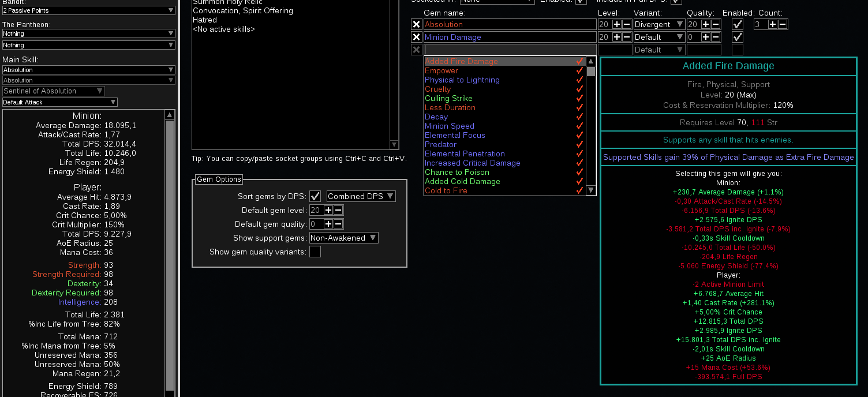The image size is (868, 397).
Task: Select Elemental Penetration from the gem list
Action: (x=505, y=153)
